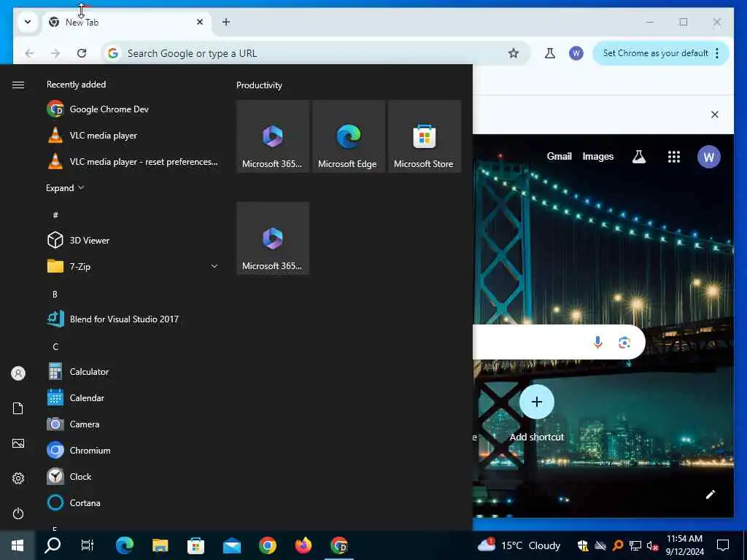Open taskbar Search magnifier
Screen dimensions: 747x560
53,545
